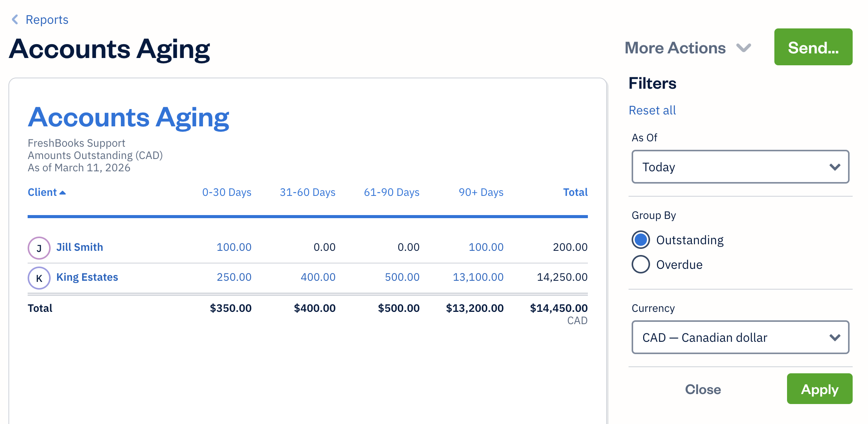This screenshot has width=868, height=424.
Task: Click the 0-30 Days column header
Action: click(x=226, y=192)
